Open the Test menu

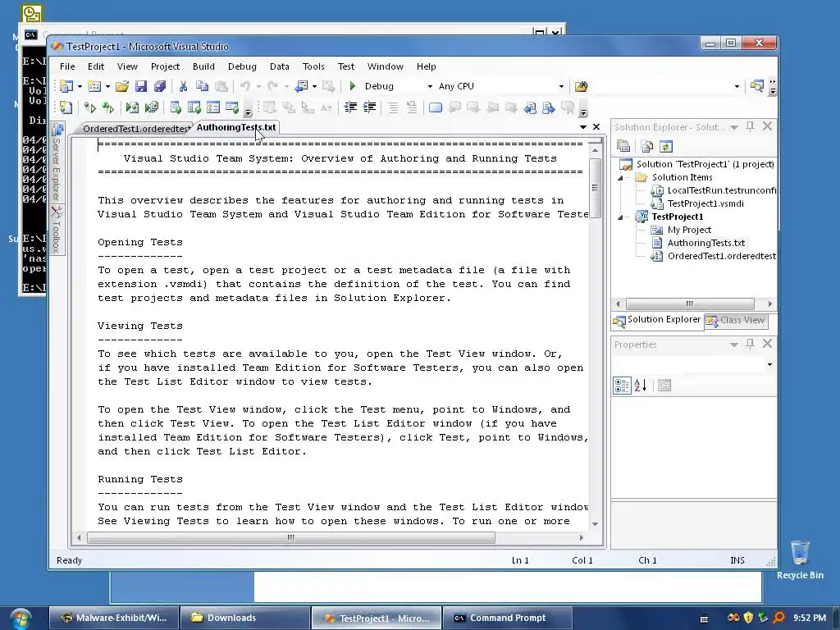click(x=346, y=66)
